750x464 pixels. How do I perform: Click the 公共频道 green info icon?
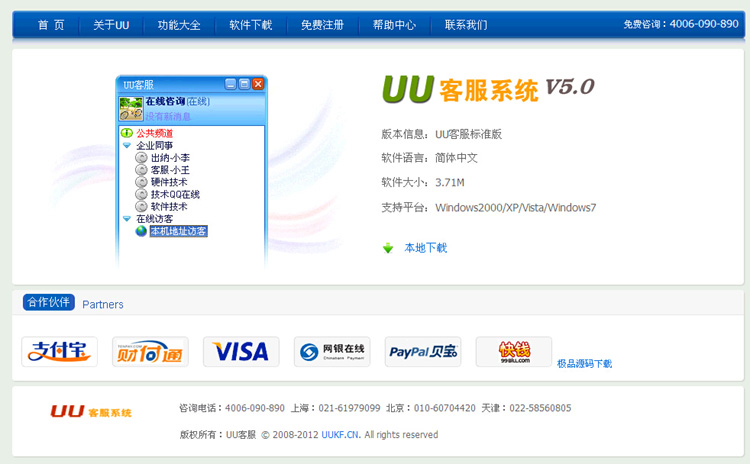pos(127,133)
